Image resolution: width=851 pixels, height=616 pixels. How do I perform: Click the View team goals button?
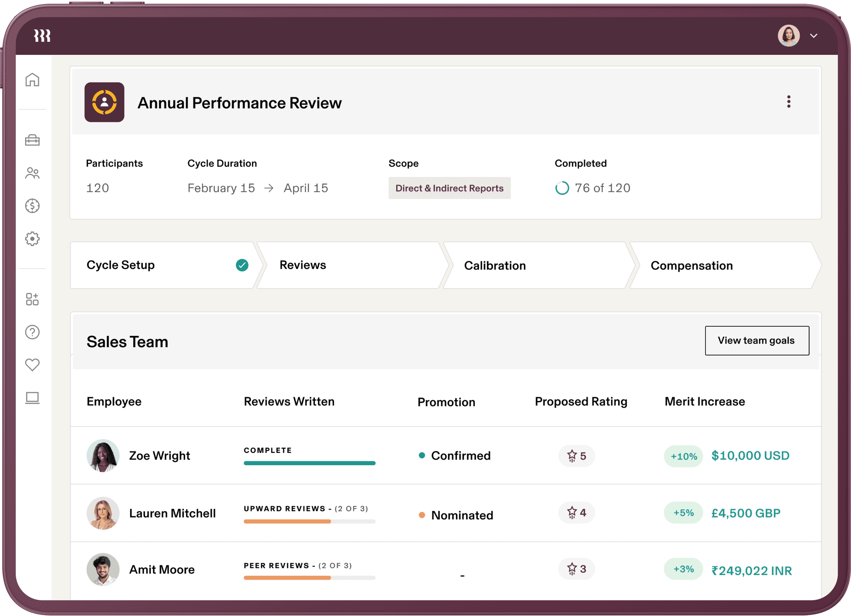click(x=757, y=341)
